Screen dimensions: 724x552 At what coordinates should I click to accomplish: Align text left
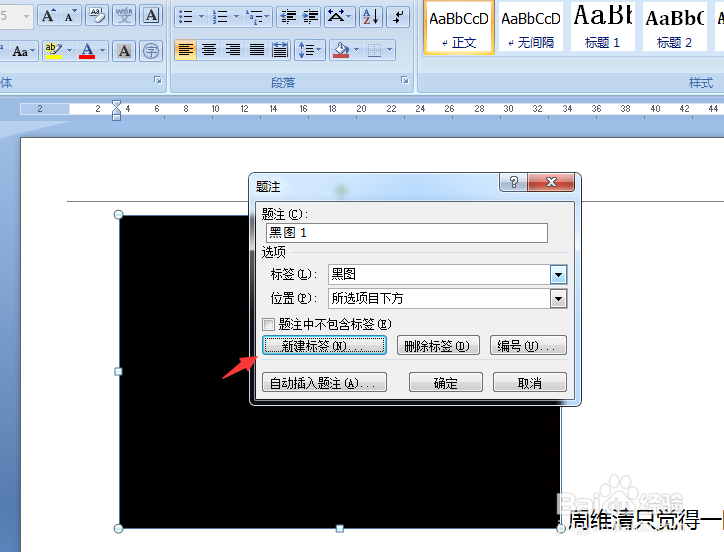pos(186,50)
